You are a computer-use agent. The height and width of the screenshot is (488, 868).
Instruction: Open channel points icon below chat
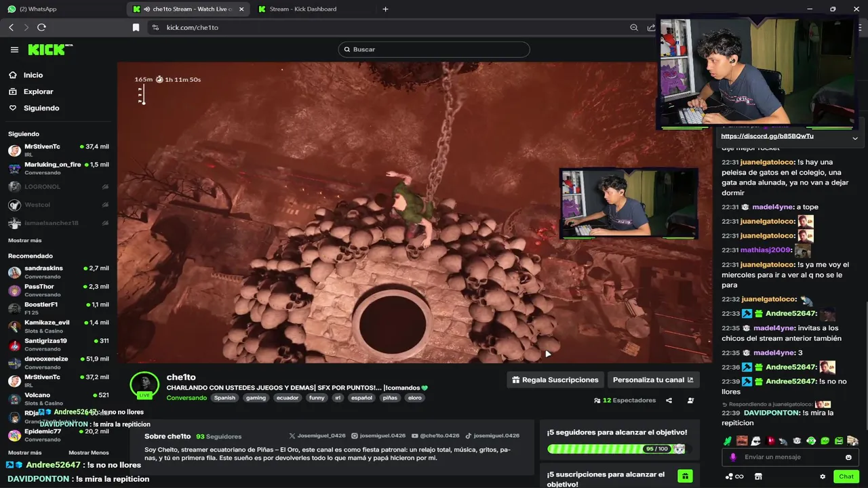[734, 476]
